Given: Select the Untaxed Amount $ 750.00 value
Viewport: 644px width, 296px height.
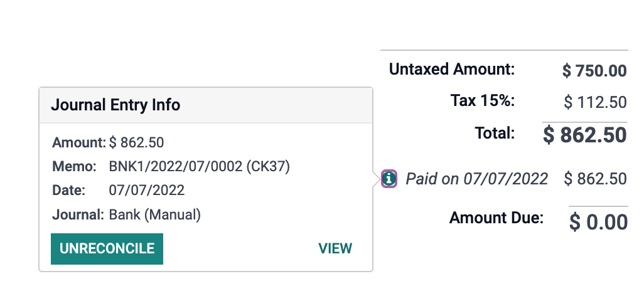Looking at the screenshot, I should (594, 71).
